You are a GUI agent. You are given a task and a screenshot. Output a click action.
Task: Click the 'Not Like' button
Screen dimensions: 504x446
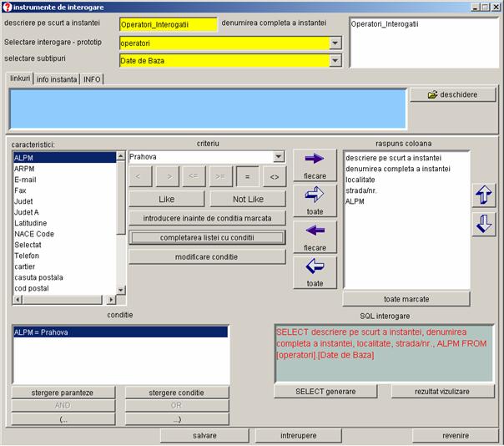(247, 199)
